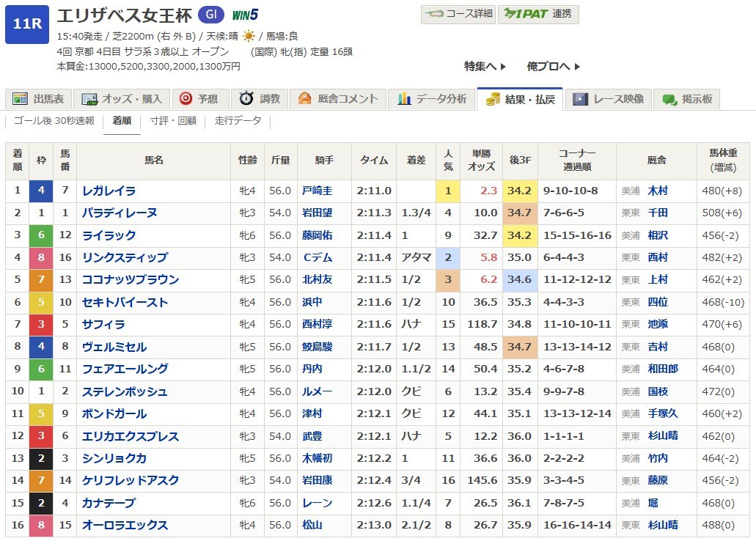The image size is (756, 541).
Task: Click the レース映像 video icon
Action: coord(581,99)
